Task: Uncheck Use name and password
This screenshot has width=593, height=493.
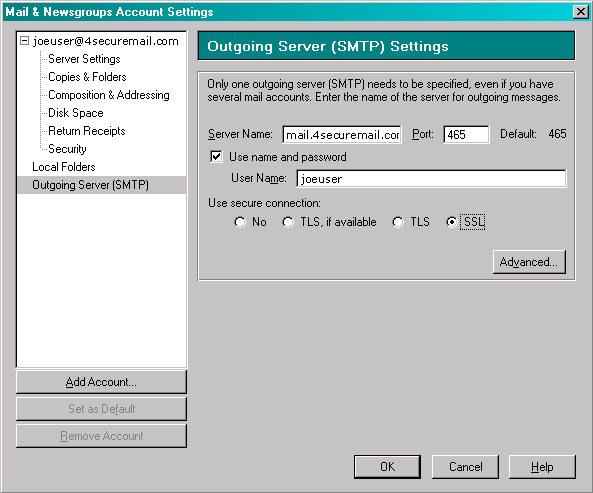Action: pyautogui.click(x=216, y=157)
